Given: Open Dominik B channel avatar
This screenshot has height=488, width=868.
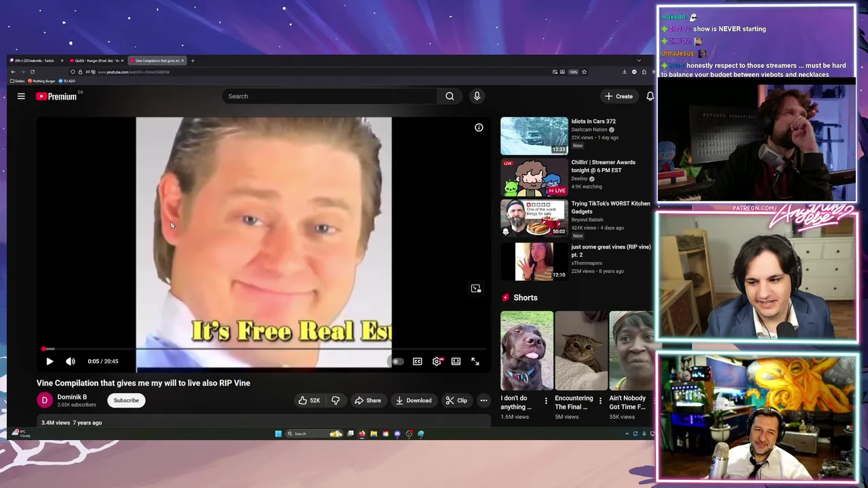Looking at the screenshot, I should click(x=44, y=401).
